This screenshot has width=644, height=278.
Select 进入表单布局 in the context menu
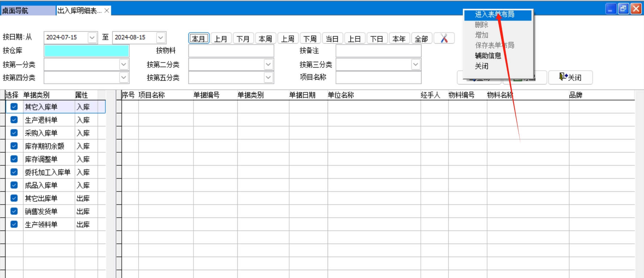(x=494, y=15)
